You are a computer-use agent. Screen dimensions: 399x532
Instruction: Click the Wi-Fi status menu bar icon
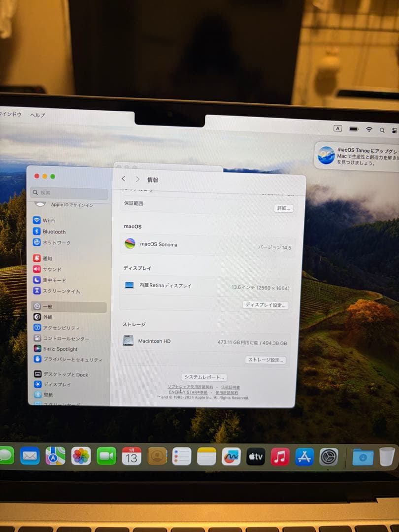(x=369, y=129)
